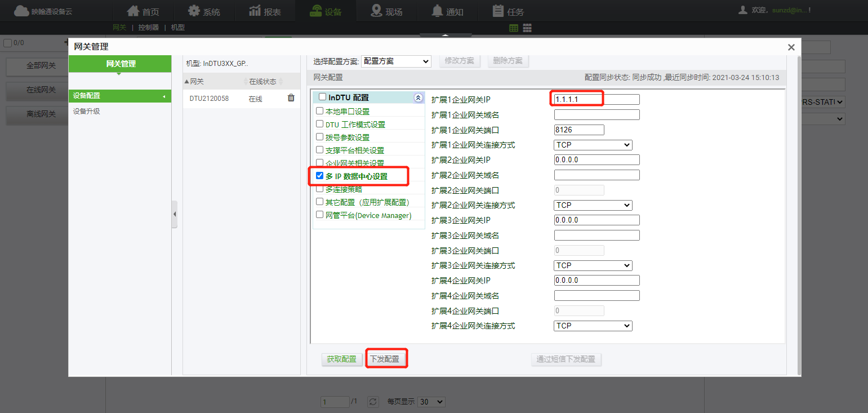
Task: Click the 扩展1企业网关端口 input field
Action: (579, 130)
